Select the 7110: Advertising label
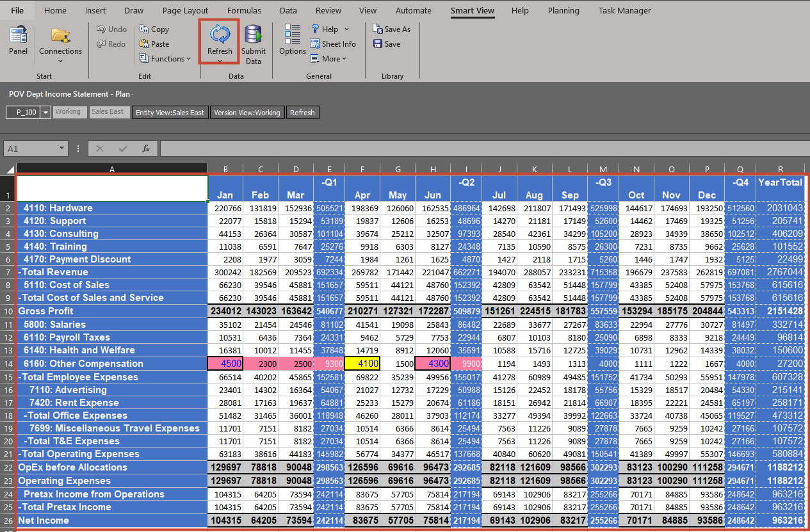The height and width of the screenshot is (532, 810). pyautogui.click(x=112, y=390)
